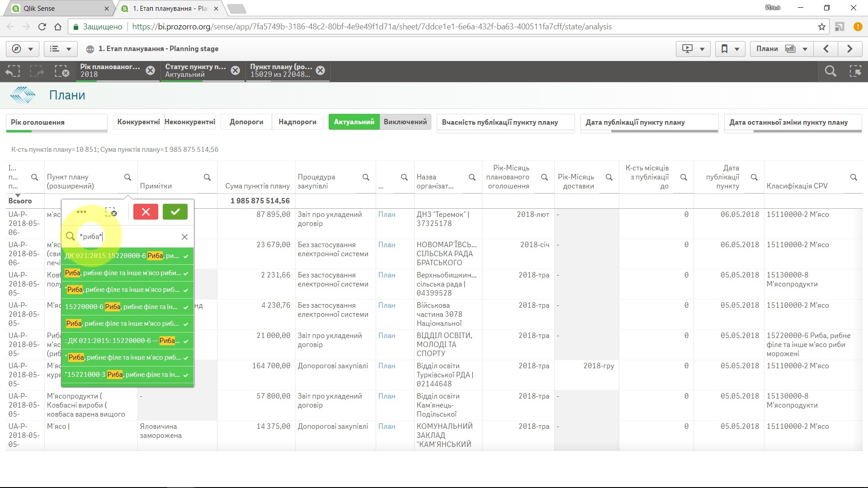The width and height of the screenshot is (868, 488).
Task: Expand the navigation compass menu
Action: 23,49
